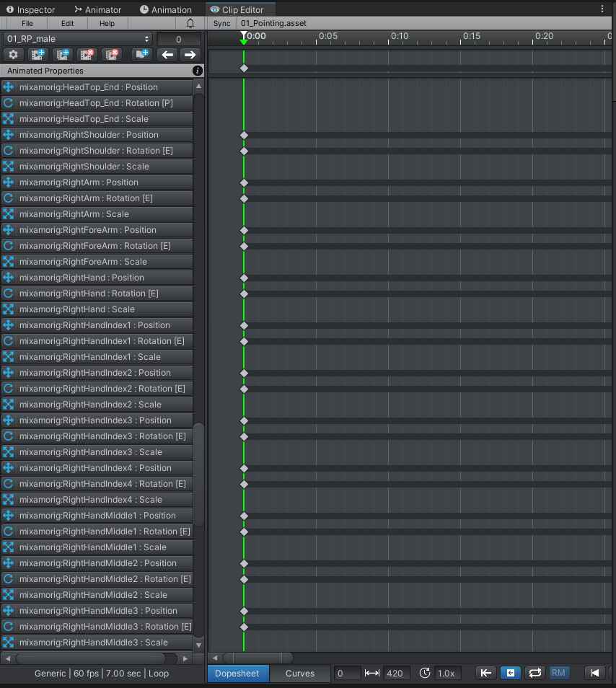Select RightHandIndex3 Rotation [E] row
Viewport: 616px width, 688px height.
coord(97,436)
